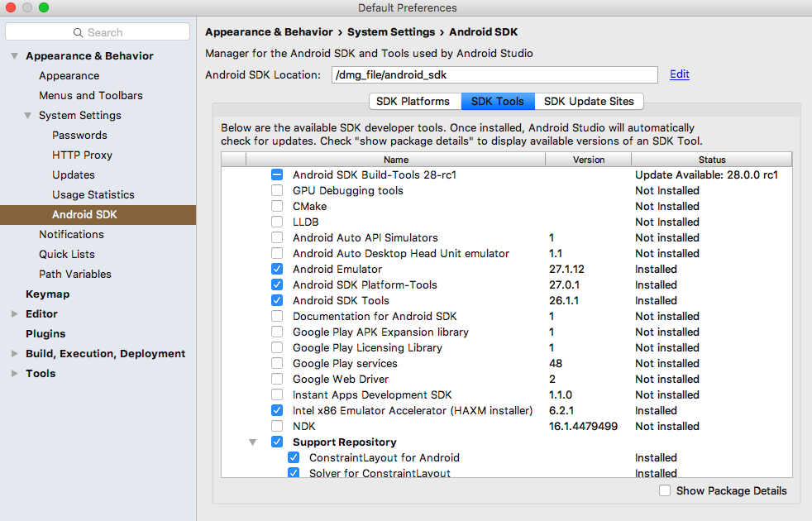Image resolution: width=812 pixels, height=521 pixels.
Task: Uncheck Android Emulator
Action: point(277,270)
